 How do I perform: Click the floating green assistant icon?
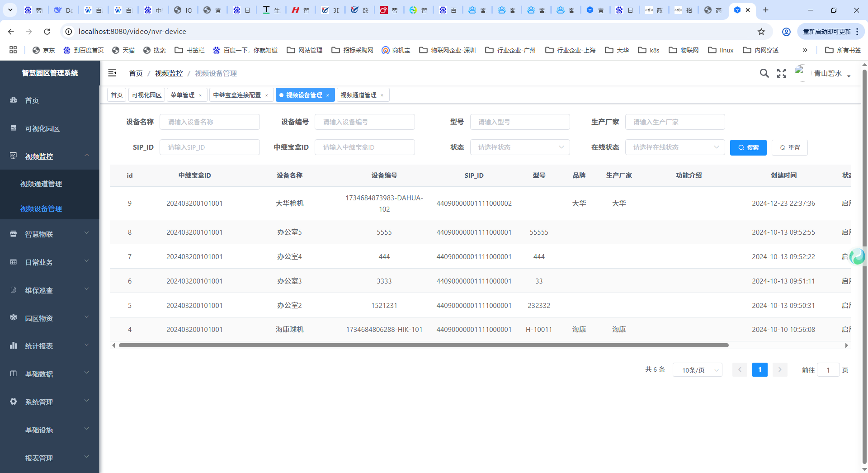(x=857, y=256)
